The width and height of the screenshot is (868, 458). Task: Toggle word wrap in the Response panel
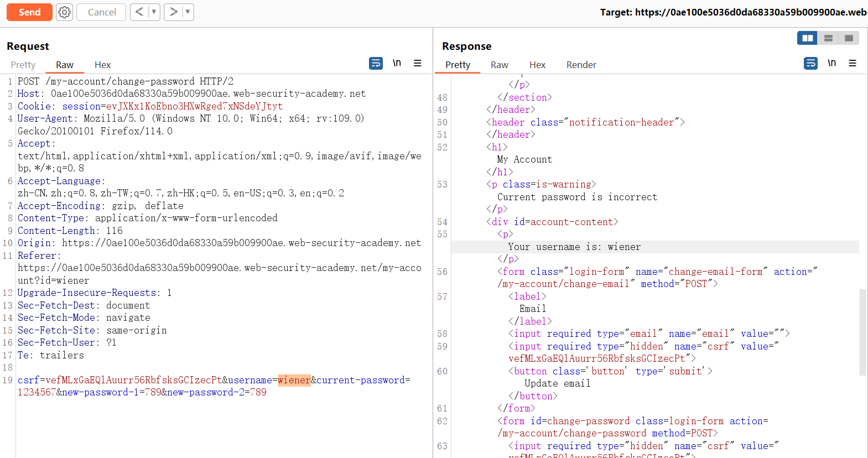810,63
